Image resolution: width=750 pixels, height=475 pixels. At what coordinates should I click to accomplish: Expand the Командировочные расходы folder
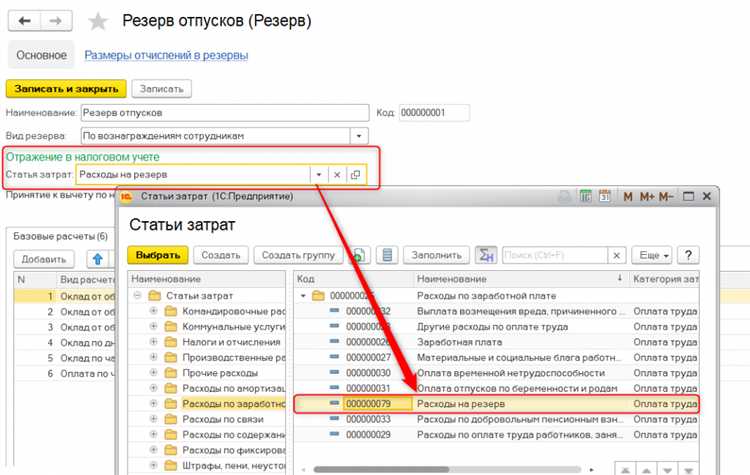point(154,311)
